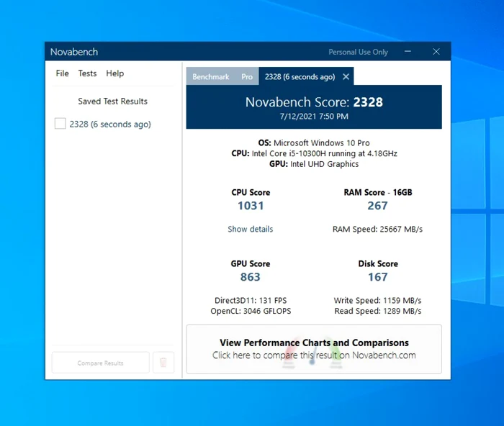504x426 pixels.
Task: Click the Disk Score label
Action: [378, 264]
